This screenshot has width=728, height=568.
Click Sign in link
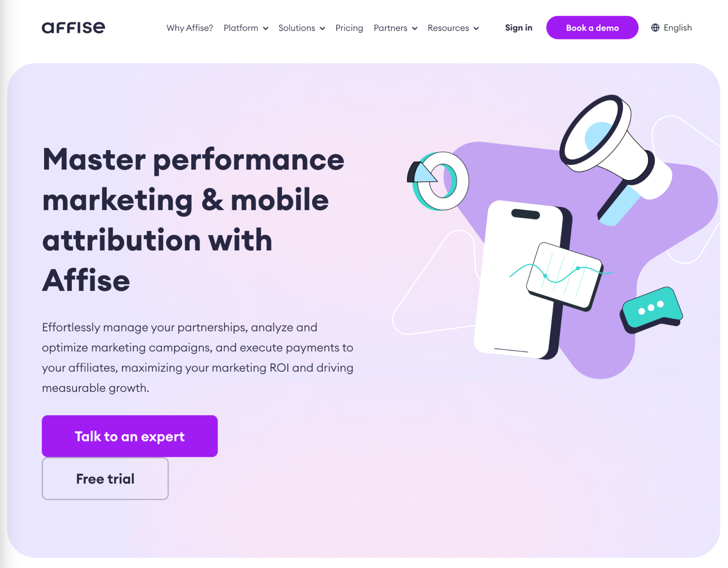pyautogui.click(x=518, y=28)
